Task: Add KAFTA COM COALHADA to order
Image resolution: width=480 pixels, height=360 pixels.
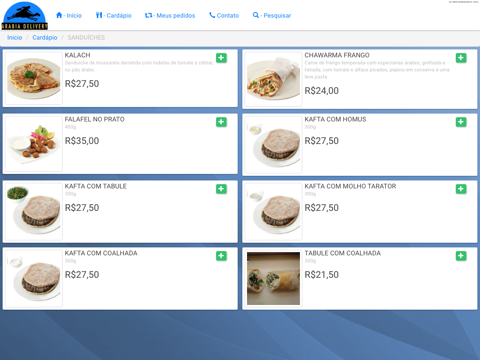Action: (x=221, y=256)
